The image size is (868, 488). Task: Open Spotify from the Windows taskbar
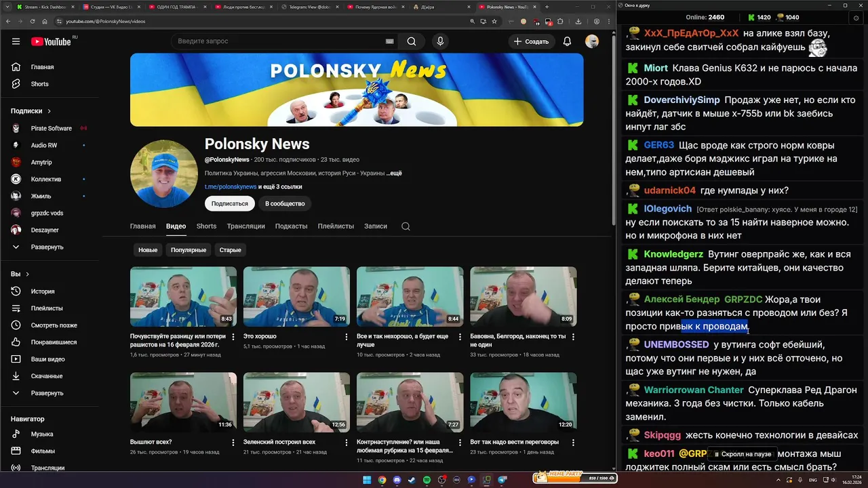click(427, 480)
